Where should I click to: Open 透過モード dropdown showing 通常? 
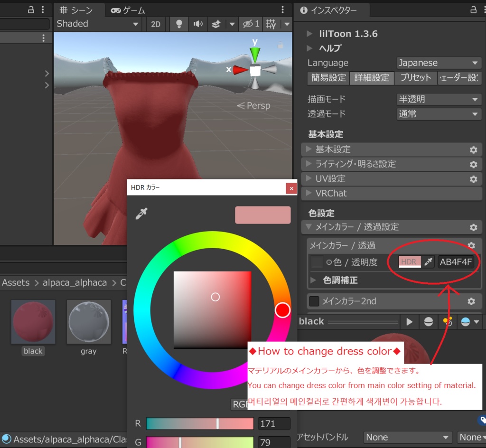point(439,114)
